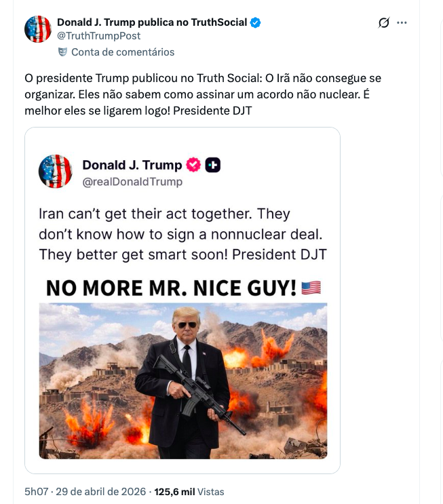Click the NO MORE MR. NICE GUY! headline
The image size is (443, 504).
click(x=171, y=288)
